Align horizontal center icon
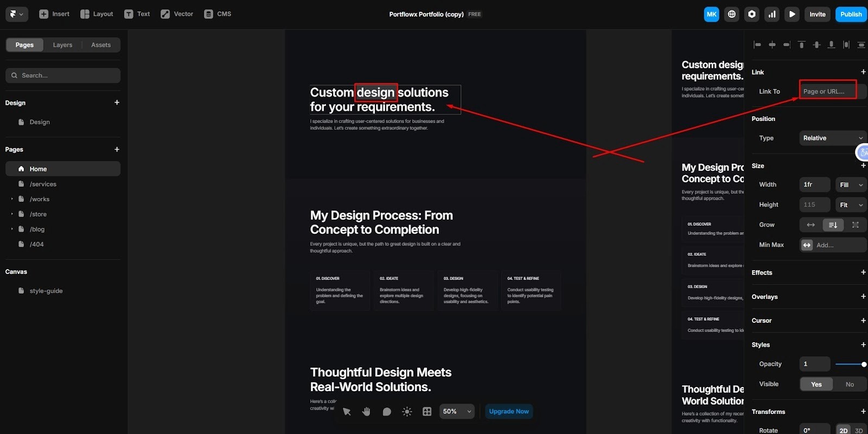 pos(772,44)
